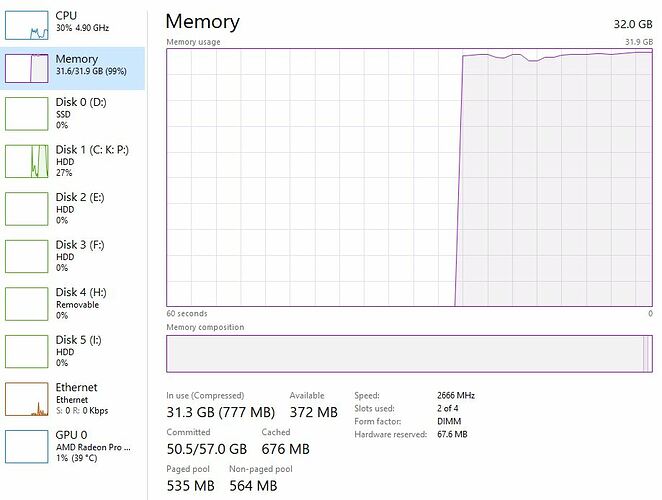Screen dimensions: 662x500
Task: Click the Ethernet send receive label
Action: 82,410
